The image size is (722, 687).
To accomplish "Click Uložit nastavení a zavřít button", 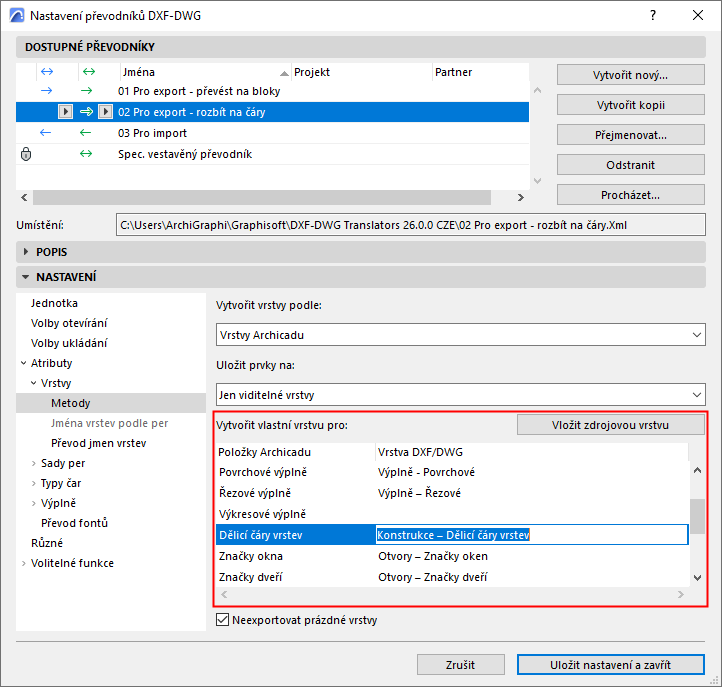I will tap(611, 665).
